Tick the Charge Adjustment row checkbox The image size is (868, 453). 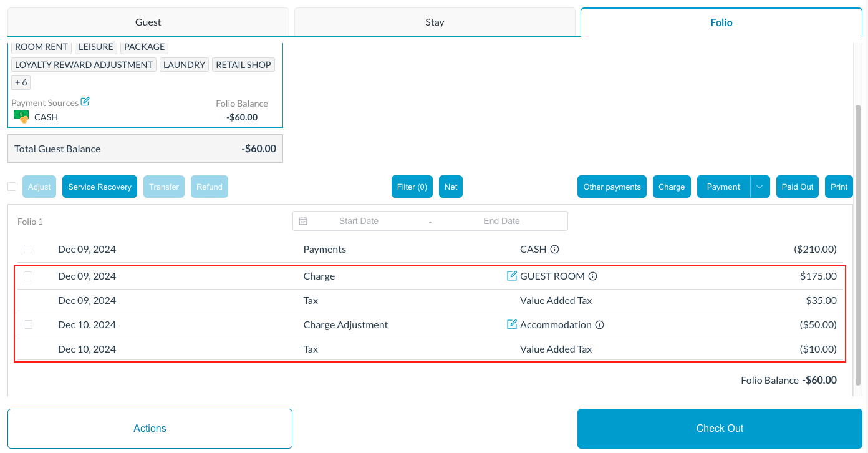click(28, 324)
